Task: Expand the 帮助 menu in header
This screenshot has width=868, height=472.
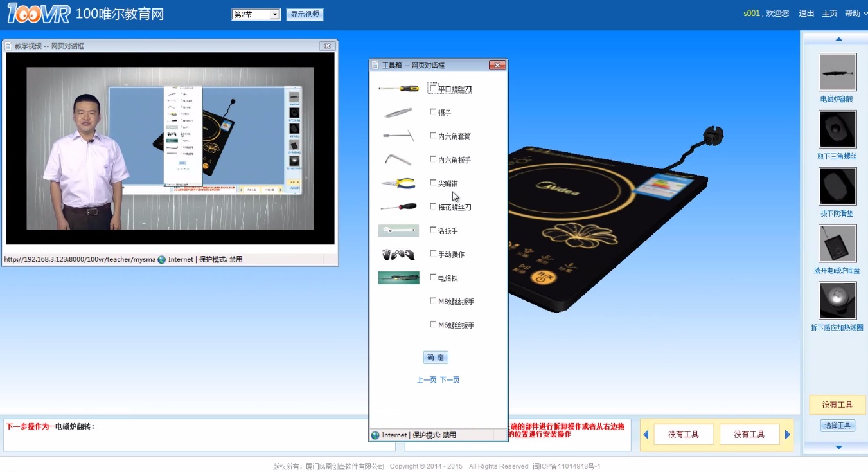Action: 855,14
